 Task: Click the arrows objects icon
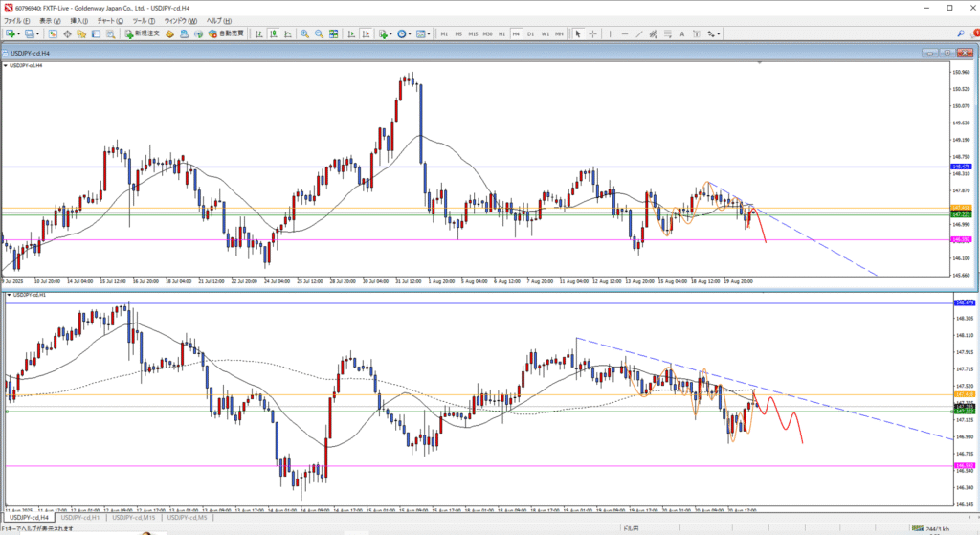pyautogui.click(x=711, y=33)
